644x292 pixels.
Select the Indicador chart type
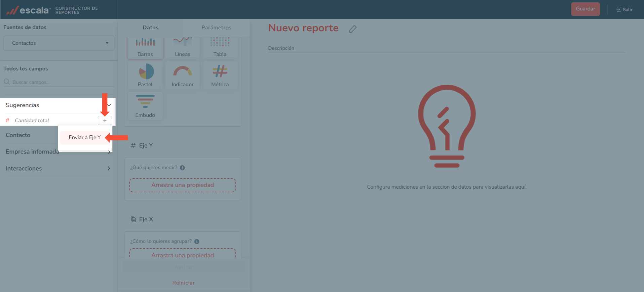pos(183,75)
